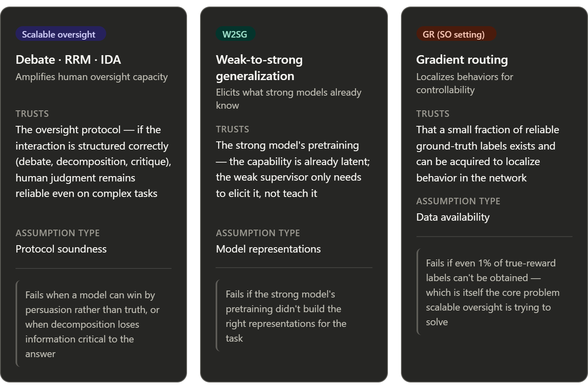Open the Debate · RRM · IDA heading
Image resolution: width=588 pixels, height=389 pixels.
point(68,60)
